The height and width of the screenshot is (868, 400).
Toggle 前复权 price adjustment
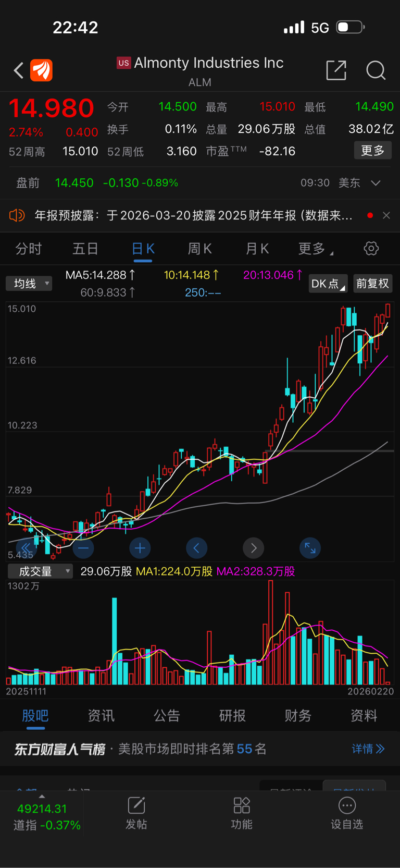pos(372,284)
